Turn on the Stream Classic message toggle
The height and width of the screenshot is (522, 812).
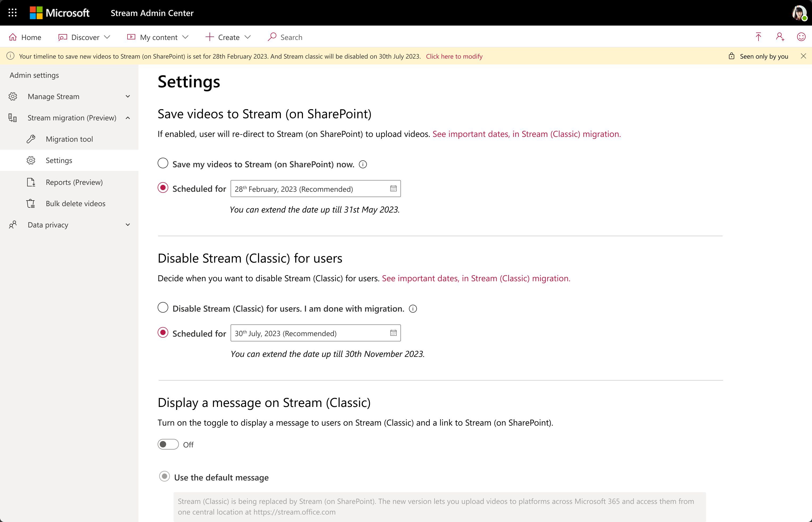[168, 444]
